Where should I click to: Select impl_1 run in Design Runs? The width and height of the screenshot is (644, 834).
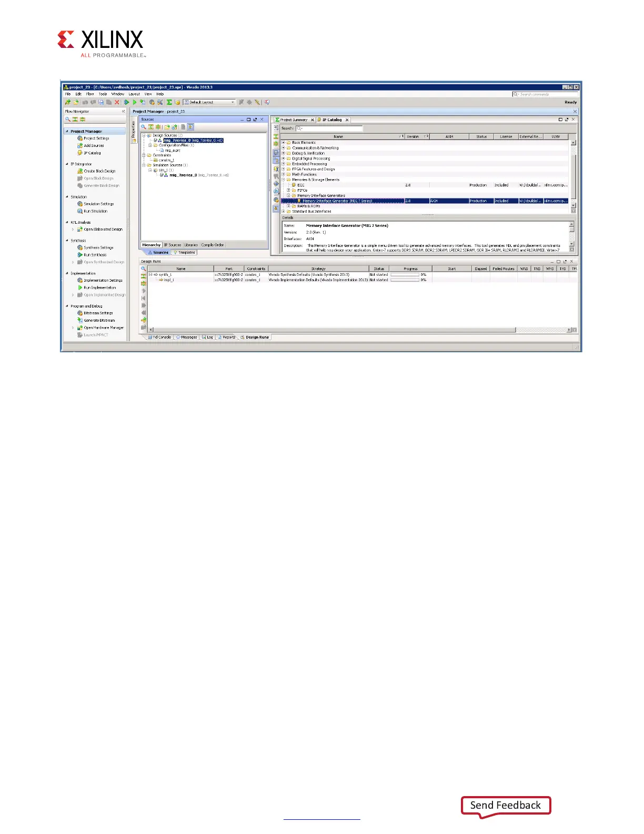(166, 280)
